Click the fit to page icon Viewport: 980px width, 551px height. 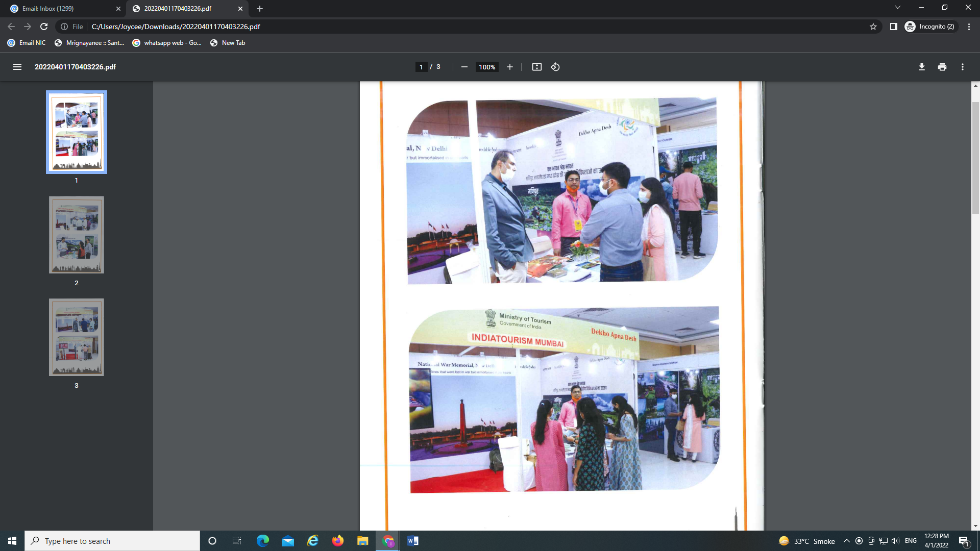(x=536, y=67)
